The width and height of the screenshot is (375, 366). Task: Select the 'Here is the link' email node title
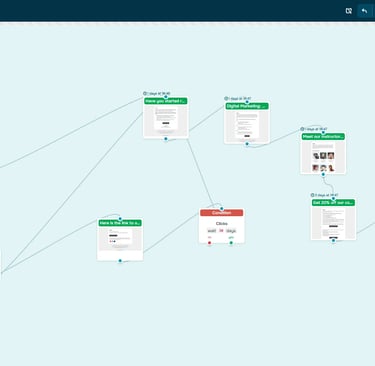pyautogui.click(x=120, y=223)
